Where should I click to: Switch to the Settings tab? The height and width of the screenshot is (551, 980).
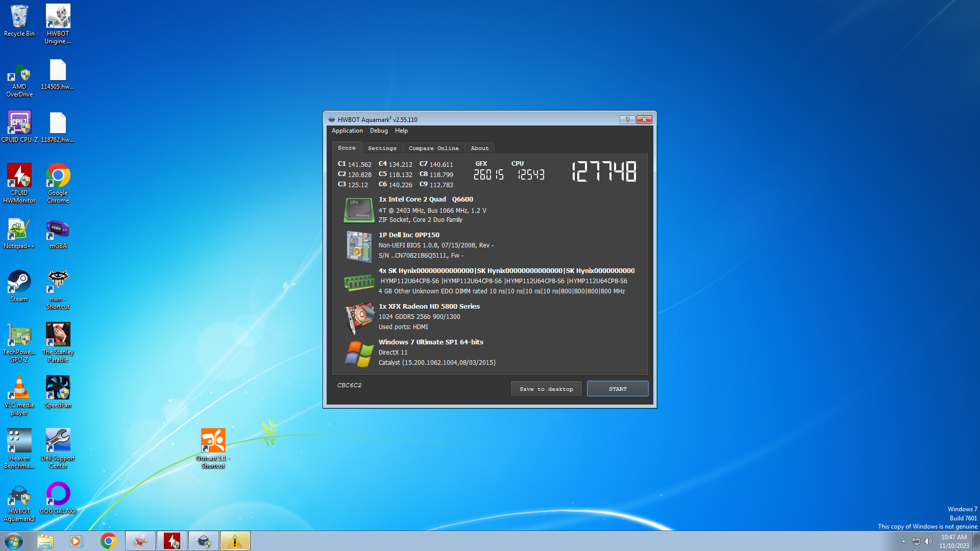click(382, 148)
